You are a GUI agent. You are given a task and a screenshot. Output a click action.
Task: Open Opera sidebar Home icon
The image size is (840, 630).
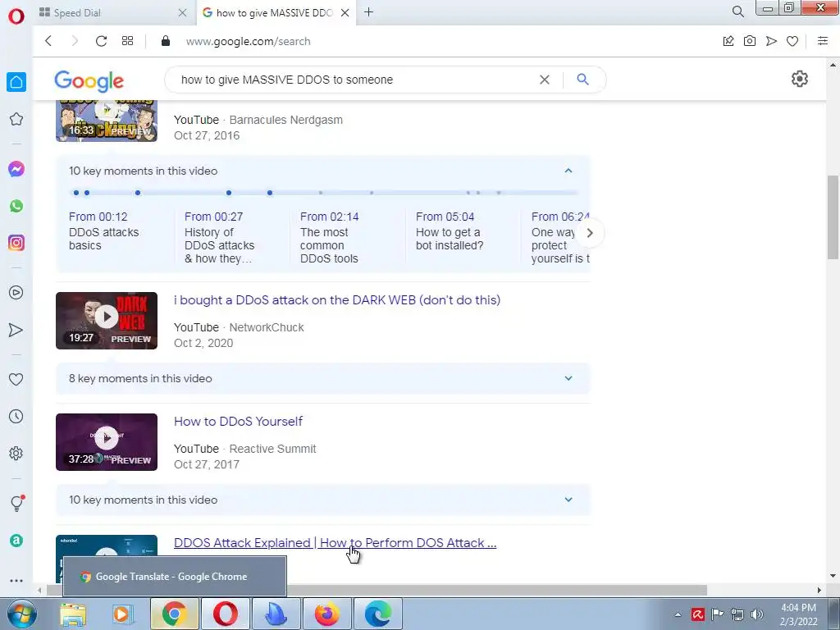coord(16,82)
